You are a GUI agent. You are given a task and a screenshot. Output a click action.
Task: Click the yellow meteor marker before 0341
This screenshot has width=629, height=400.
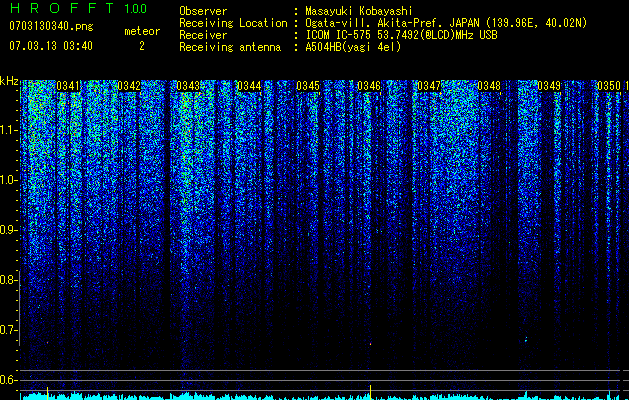(47, 393)
